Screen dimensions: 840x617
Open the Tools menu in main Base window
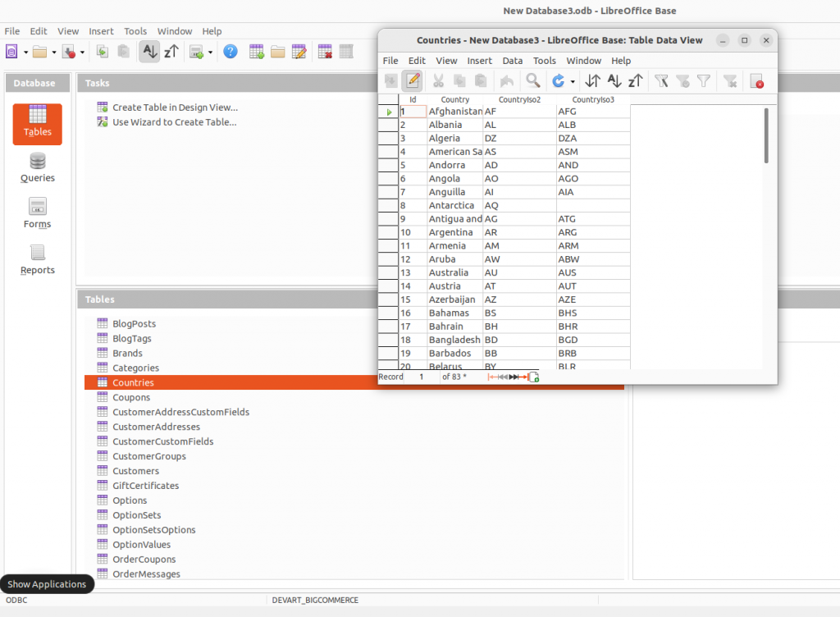[135, 31]
